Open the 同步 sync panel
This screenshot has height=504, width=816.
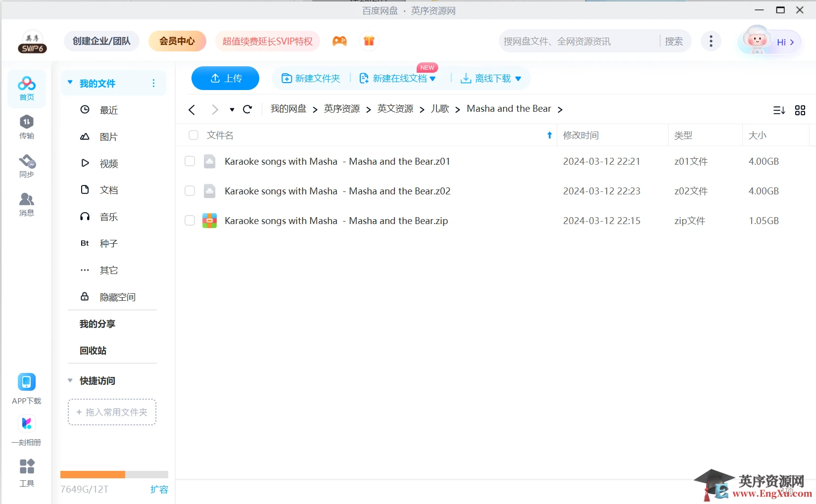pos(27,166)
